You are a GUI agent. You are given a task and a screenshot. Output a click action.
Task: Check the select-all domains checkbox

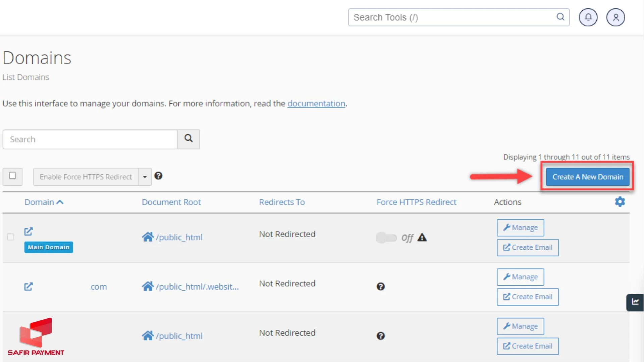[12, 176]
